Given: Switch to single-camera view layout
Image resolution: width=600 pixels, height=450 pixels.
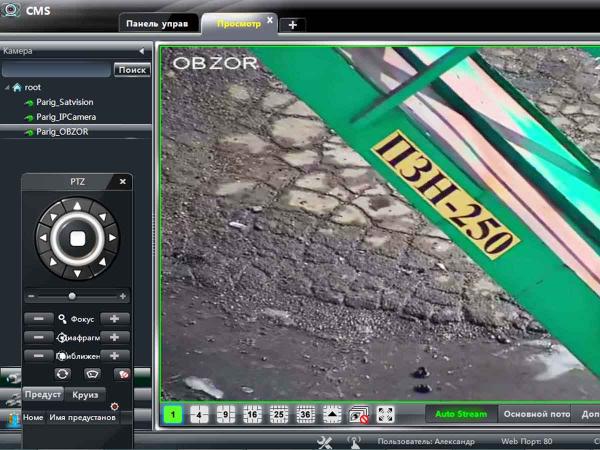Looking at the screenshot, I should pos(173,414).
